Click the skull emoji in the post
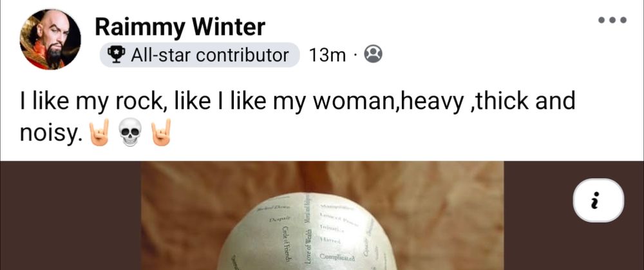644x270 pixels. tap(130, 132)
